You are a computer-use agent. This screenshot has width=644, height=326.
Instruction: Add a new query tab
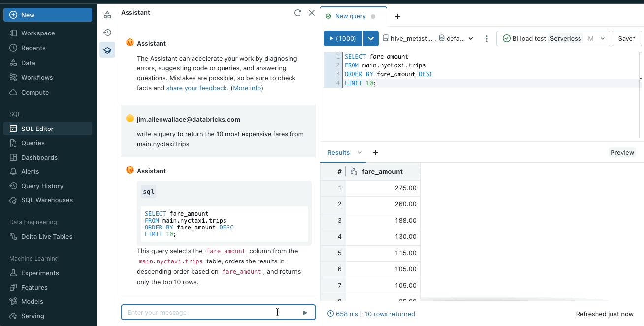(398, 16)
